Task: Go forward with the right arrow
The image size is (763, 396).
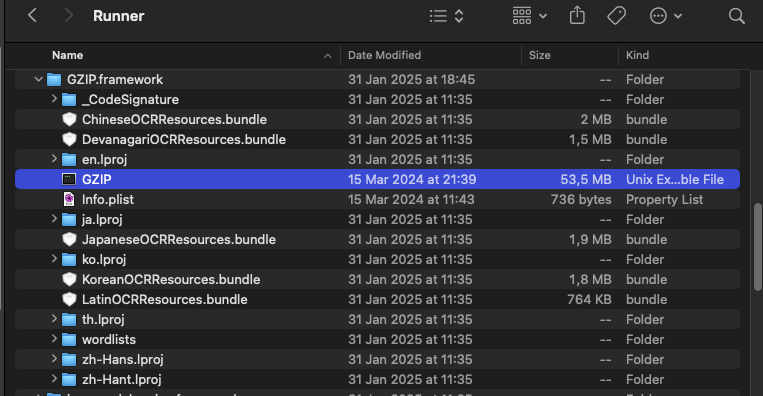Action: tap(69, 16)
